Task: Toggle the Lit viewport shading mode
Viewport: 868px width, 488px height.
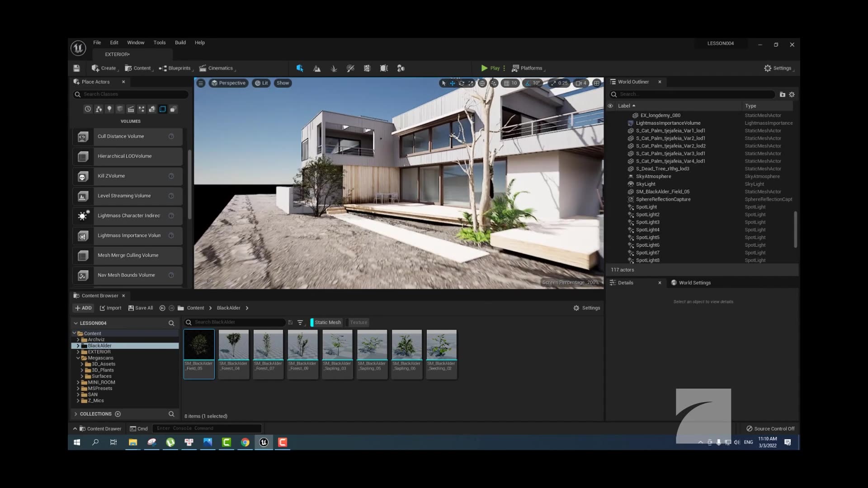Action: click(x=261, y=83)
